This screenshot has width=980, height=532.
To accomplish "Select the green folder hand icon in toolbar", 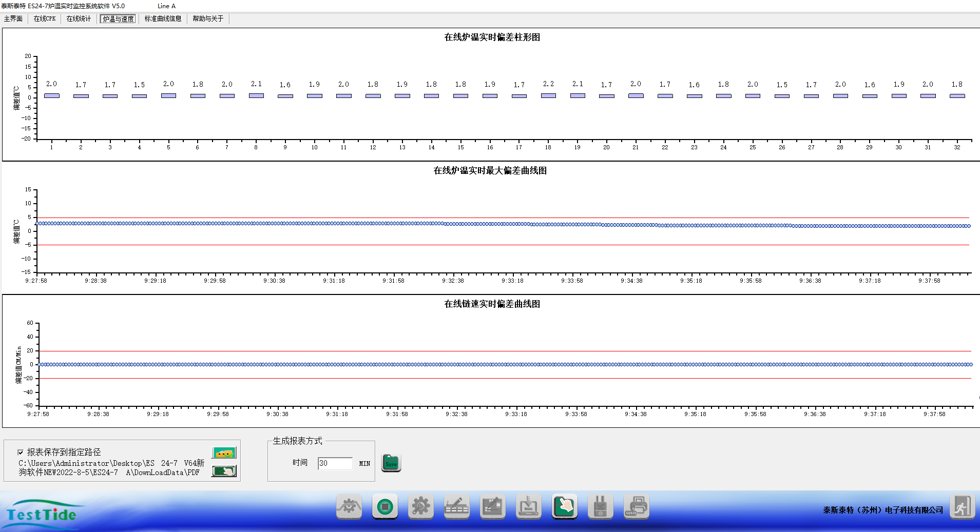I will coord(564,507).
